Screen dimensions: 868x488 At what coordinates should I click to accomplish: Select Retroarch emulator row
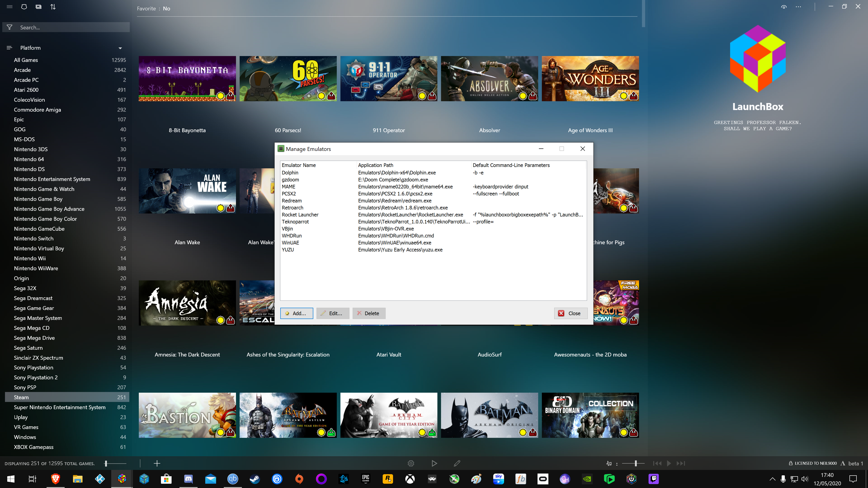433,208
